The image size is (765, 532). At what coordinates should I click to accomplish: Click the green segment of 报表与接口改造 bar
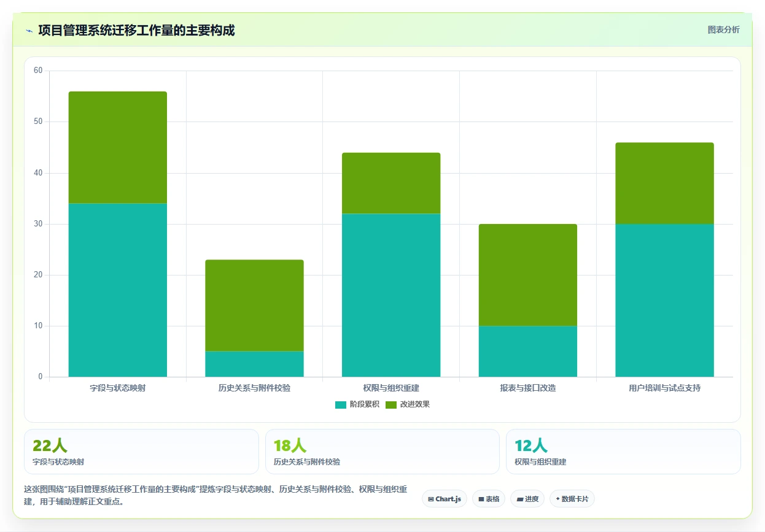528,275
